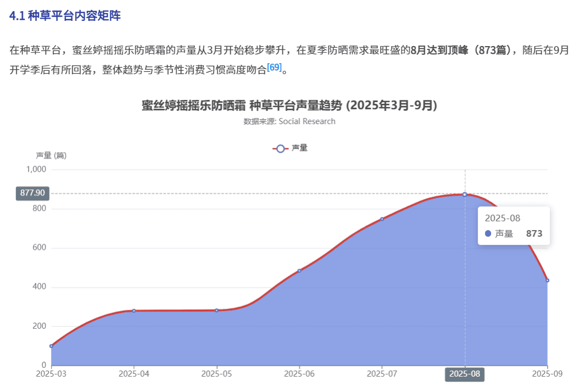
Task: Select the 2025-04 data point on line
Action: pos(134,311)
